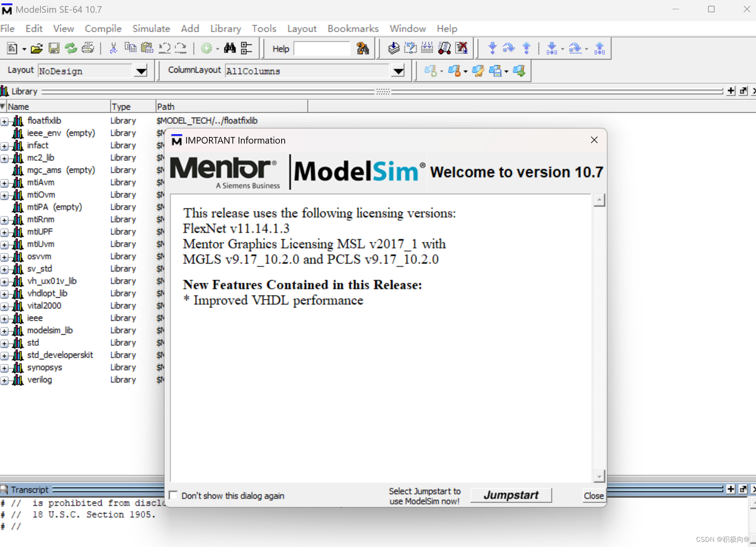
Task: Click the Compile icon with blue down arrow
Action: coord(393,48)
